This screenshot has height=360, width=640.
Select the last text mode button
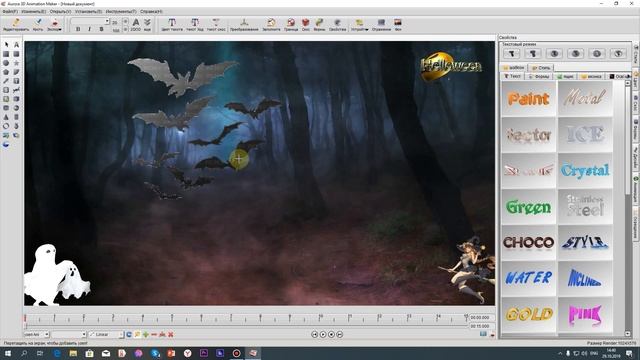tap(618, 53)
